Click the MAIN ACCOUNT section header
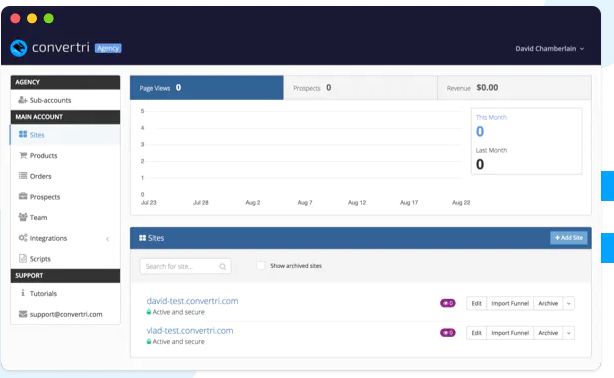The image size is (614, 378). [65, 117]
